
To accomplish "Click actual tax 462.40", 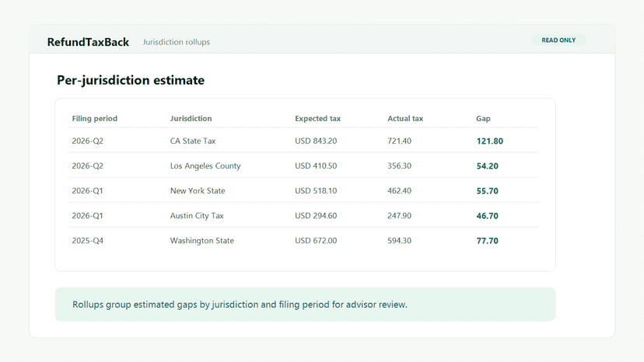I will pyautogui.click(x=399, y=191).
